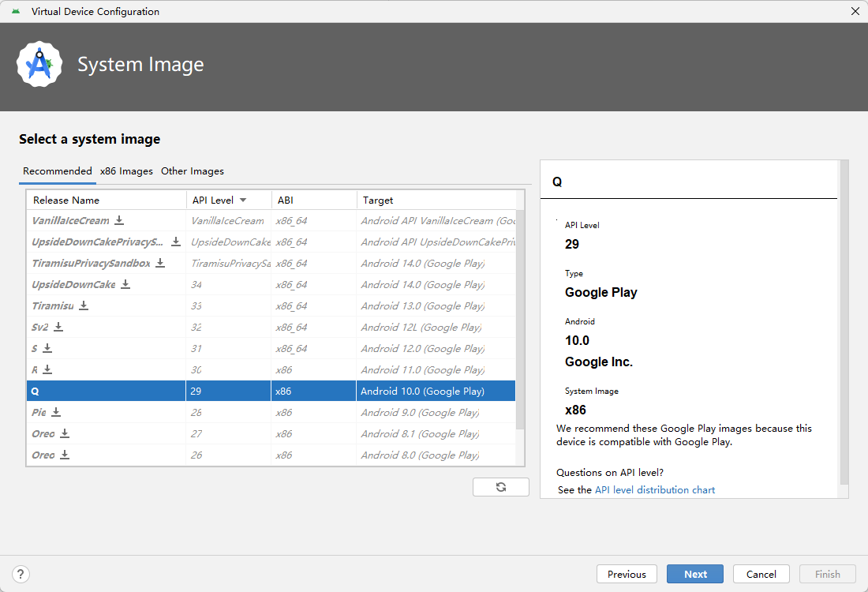Toggle API Level column sort arrow
The width and height of the screenshot is (868, 592).
(243, 200)
